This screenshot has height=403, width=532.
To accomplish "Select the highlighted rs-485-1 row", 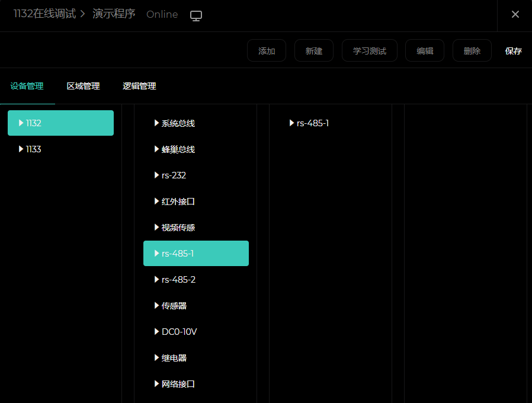I will coord(196,253).
